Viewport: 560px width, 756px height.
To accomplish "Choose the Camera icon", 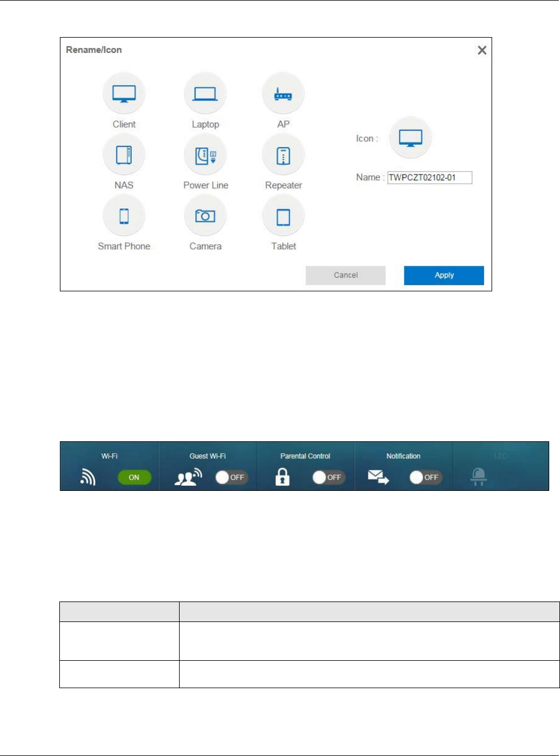I will pyautogui.click(x=205, y=216).
